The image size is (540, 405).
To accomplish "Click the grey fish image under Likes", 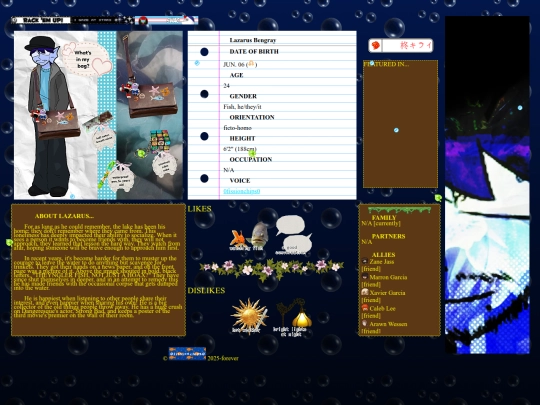I will tap(259, 236).
